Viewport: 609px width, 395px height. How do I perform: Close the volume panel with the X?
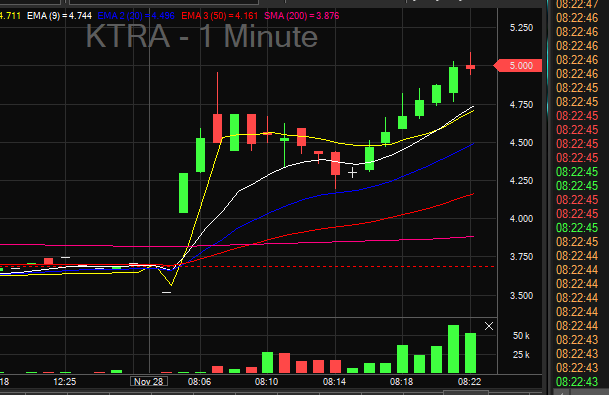(489, 326)
